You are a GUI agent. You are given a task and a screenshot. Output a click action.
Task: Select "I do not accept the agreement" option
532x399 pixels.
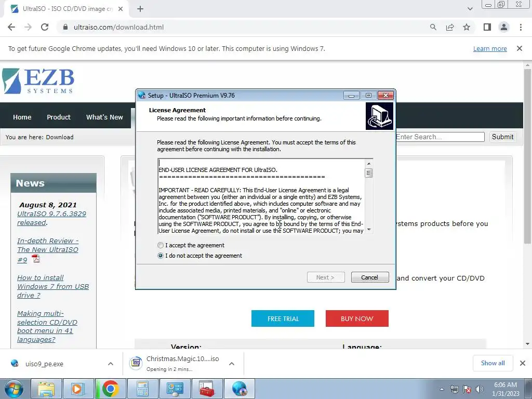[x=161, y=256]
